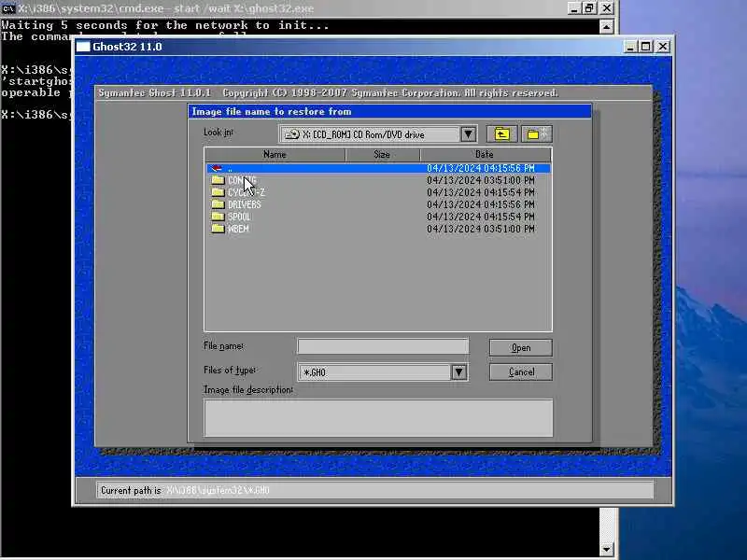Click the SPOOL folder icon
Image resolution: width=747 pixels, height=560 pixels.
218,217
